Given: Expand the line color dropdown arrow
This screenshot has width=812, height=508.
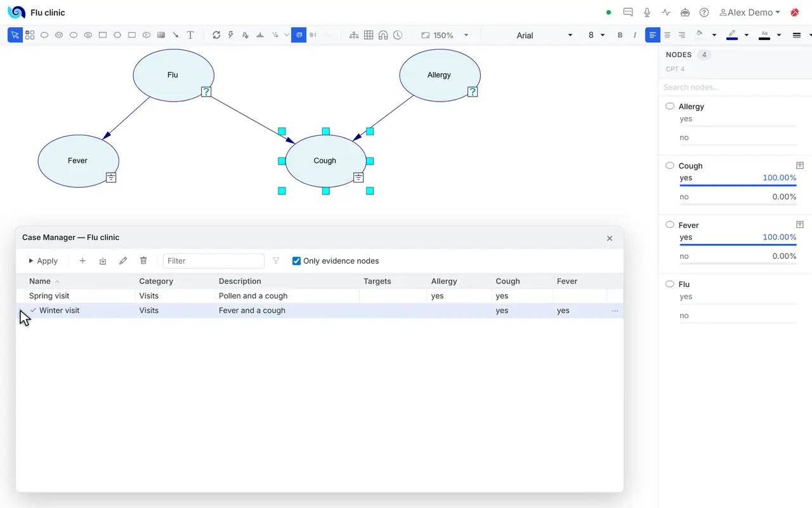Looking at the screenshot, I should 747,36.
